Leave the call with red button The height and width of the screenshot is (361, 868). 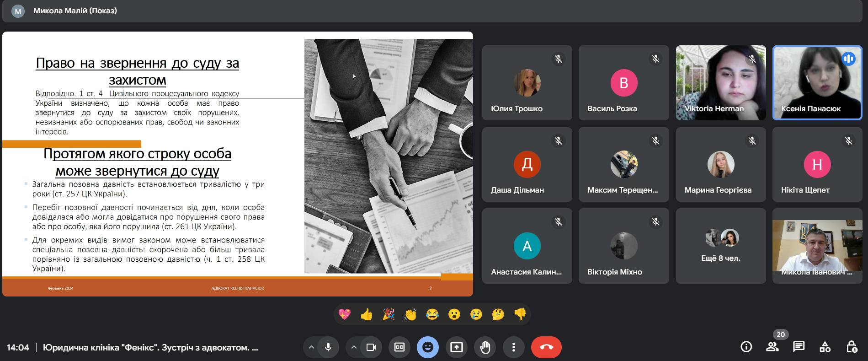click(x=546, y=347)
